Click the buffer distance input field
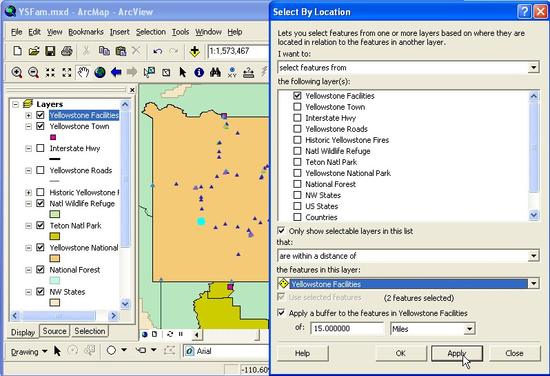The height and width of the screenshot is (376, 550). click(347, 329)
